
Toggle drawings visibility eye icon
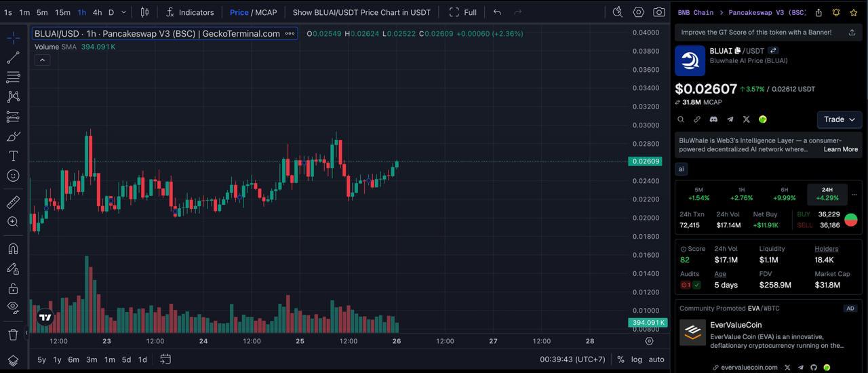[x=13, y=307]
